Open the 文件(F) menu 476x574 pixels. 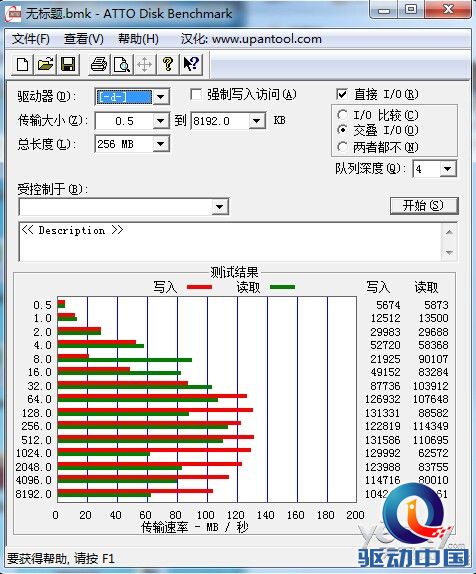(x=31, y=39)
